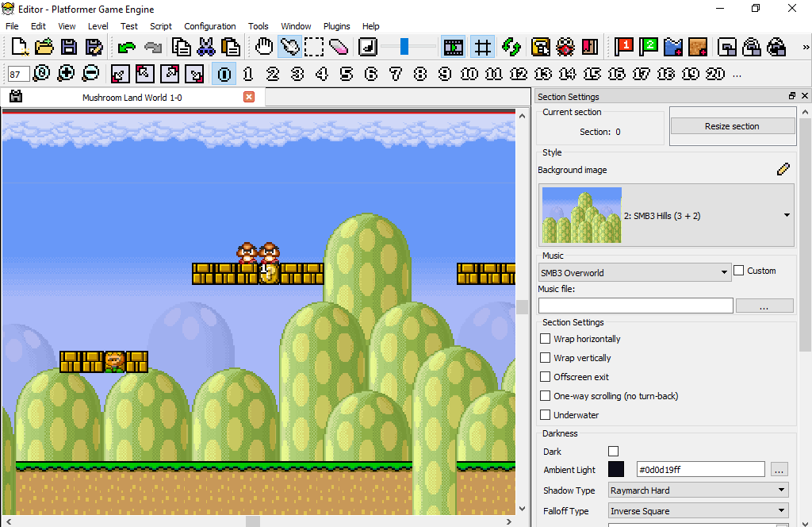Image resolution: width=812 pixels, height=527 pixels.
Task: Open the Level menu
Action: pyautogui.click(x=98, y=26)
